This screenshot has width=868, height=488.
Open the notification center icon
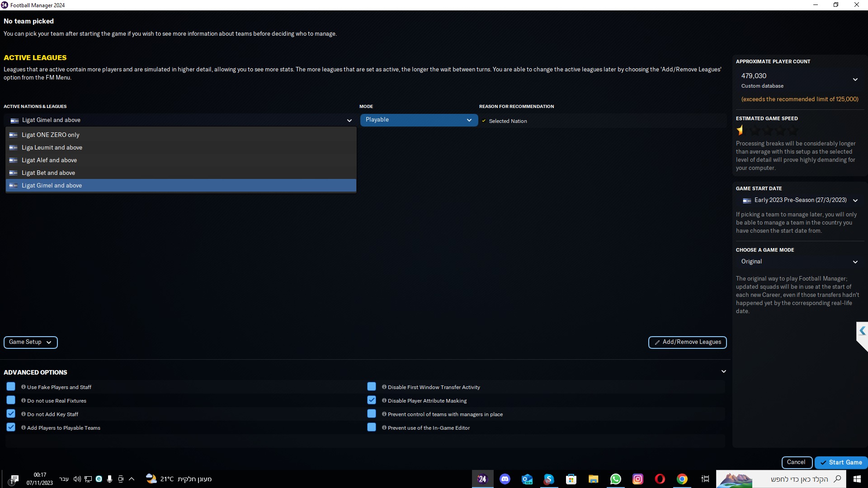coord(14,479)
